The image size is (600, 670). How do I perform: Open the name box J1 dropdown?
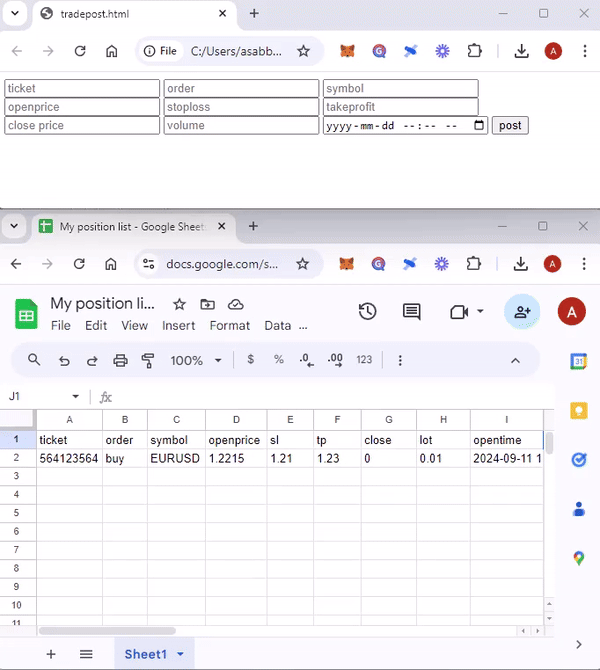pos(75,397)
